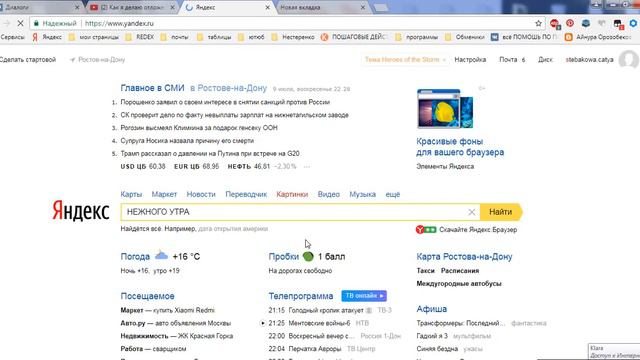This screenshot has width=640, height=360.
Task: Open Междугородные автобусы link
Action: pos(459,283)
